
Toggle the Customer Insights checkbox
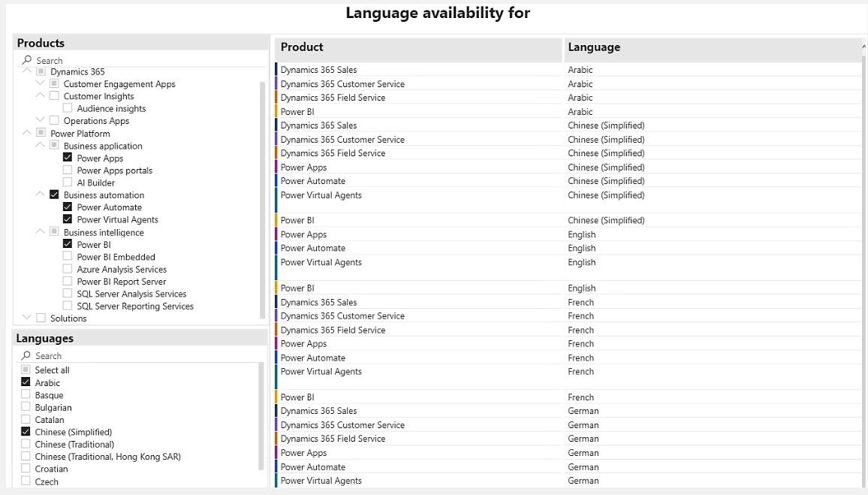54,96
